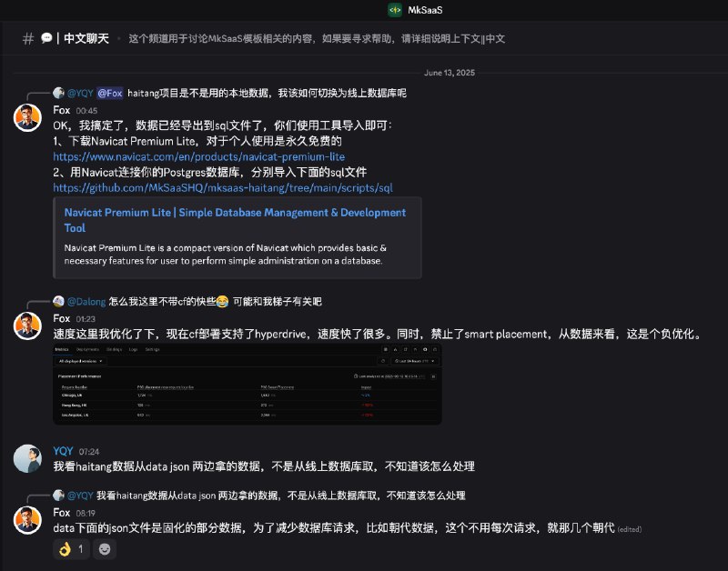Image resolution: width=728 pixels, height=571 pixels.
Task: Open the github.com mksaas-haitang sql link
Action: coord(223,188)
